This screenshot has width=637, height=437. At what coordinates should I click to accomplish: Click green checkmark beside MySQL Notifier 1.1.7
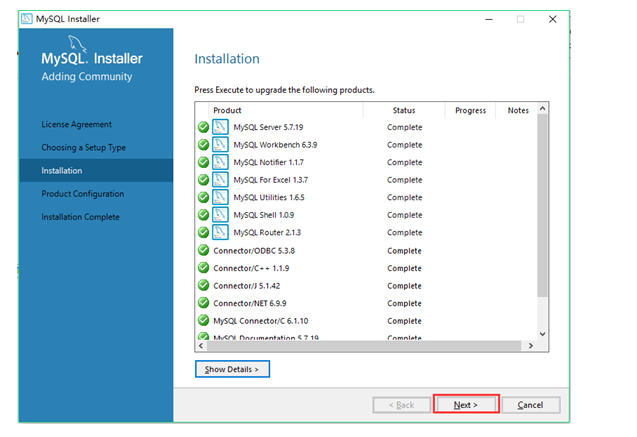pyautogui.click(x=203, y=162)
